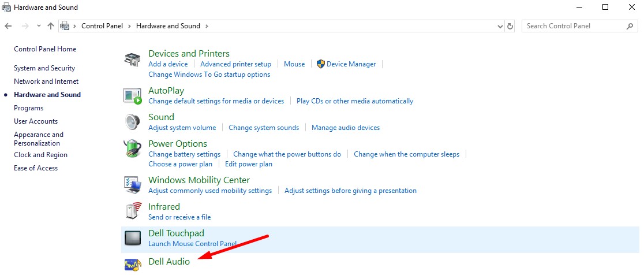Open Dell Audio heading link
The height and width of the screenshot is (275, 644).
click(x=169, y=261)
